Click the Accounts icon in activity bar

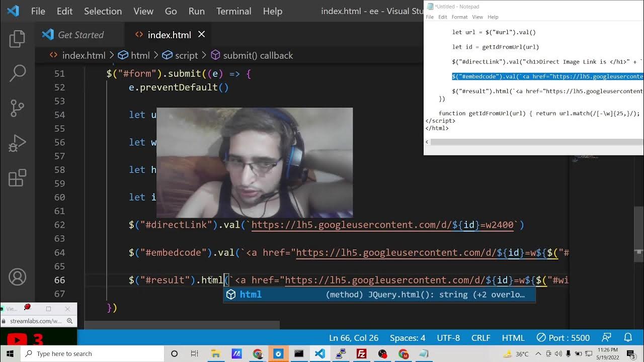[x=17, y=277]
